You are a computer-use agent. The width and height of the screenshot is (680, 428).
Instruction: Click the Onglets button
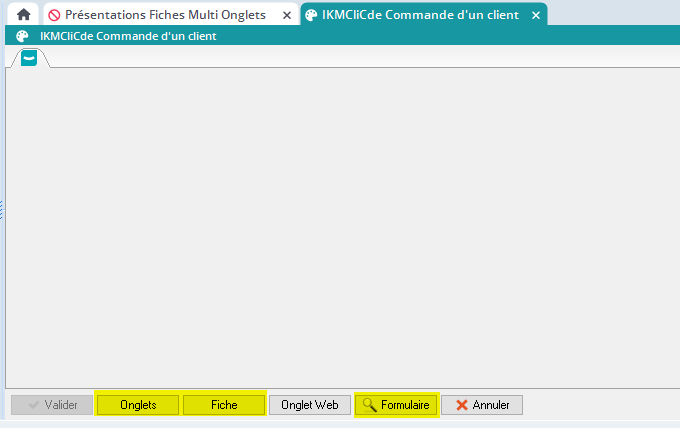tap(137, 405)
